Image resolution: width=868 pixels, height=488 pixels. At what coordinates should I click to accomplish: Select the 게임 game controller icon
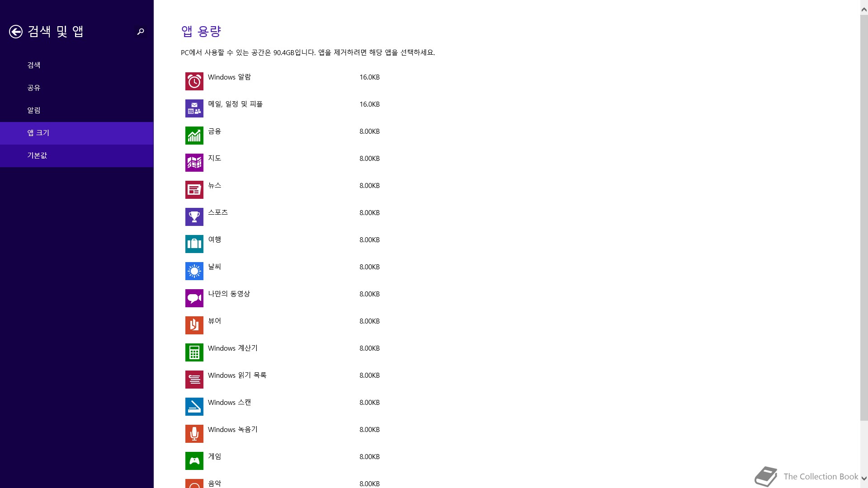194,461
